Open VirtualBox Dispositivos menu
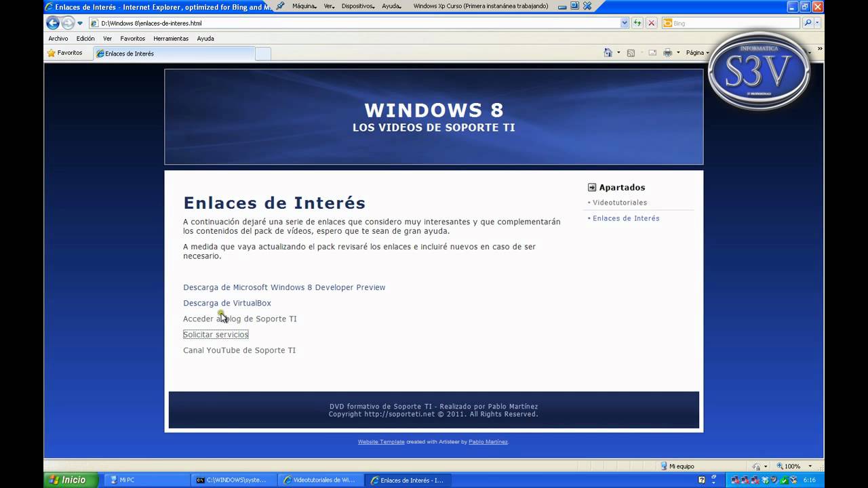868x488 pixels. [x=359, y=6]
